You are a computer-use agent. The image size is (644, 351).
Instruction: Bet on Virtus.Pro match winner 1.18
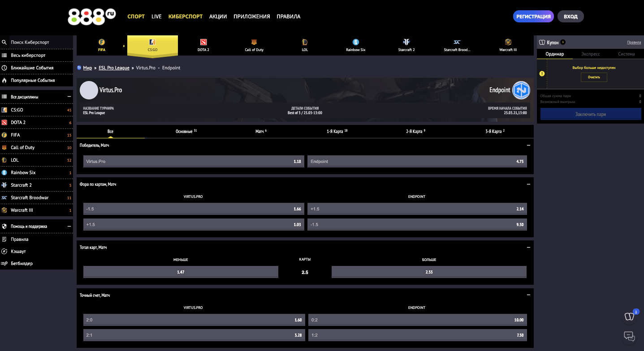[194, 161]
